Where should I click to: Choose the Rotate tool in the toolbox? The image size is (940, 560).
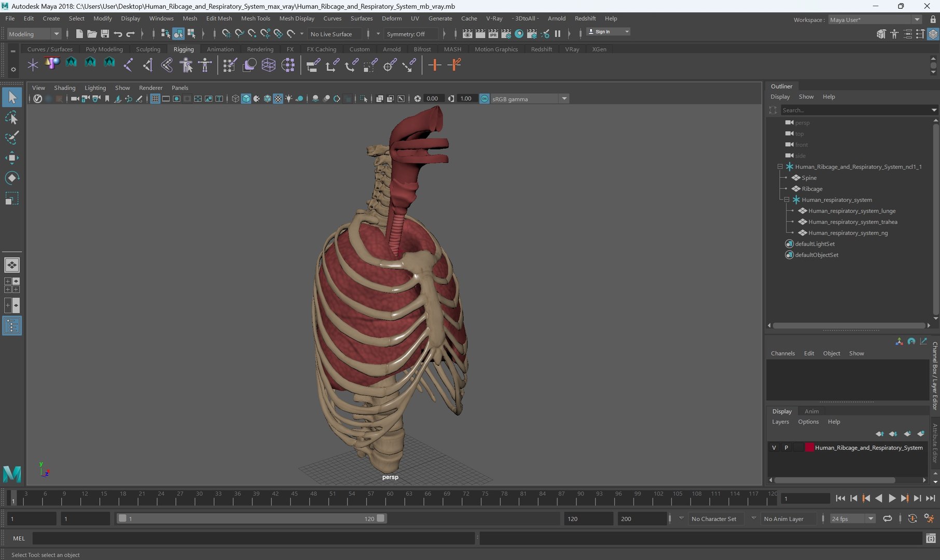pos(12,178)
